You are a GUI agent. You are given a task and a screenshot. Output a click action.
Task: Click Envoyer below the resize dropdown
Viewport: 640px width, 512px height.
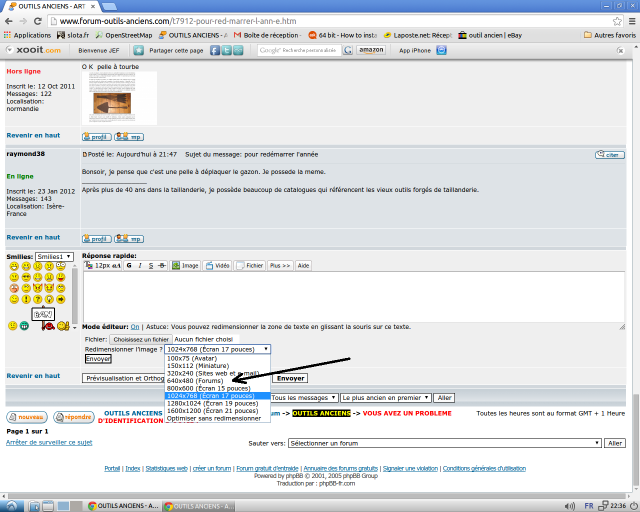pyautogui.click(x=98, y=358)
